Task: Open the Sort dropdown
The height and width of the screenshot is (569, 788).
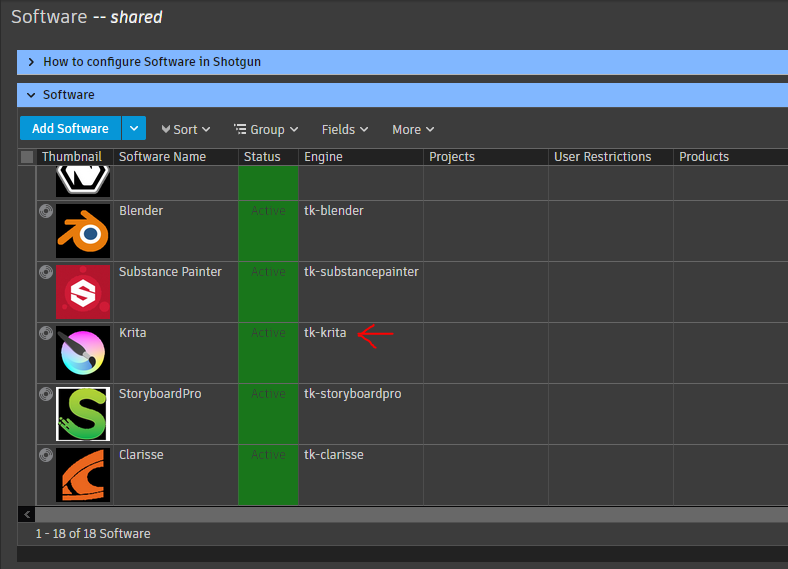Action: [185, 130]
